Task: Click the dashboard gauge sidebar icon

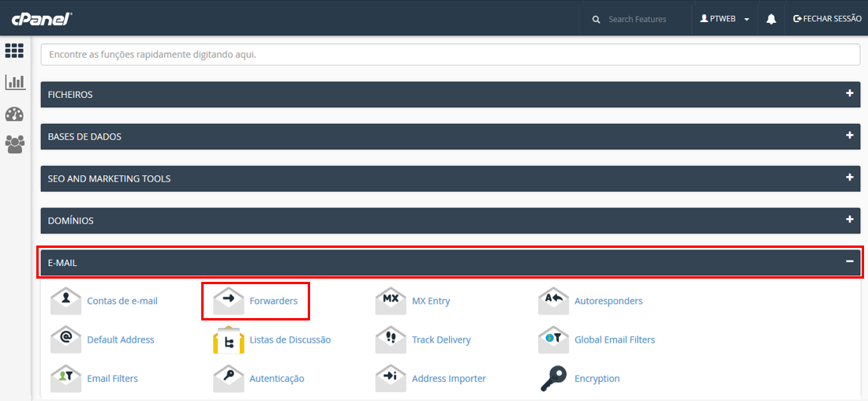Action: [14, 114]
